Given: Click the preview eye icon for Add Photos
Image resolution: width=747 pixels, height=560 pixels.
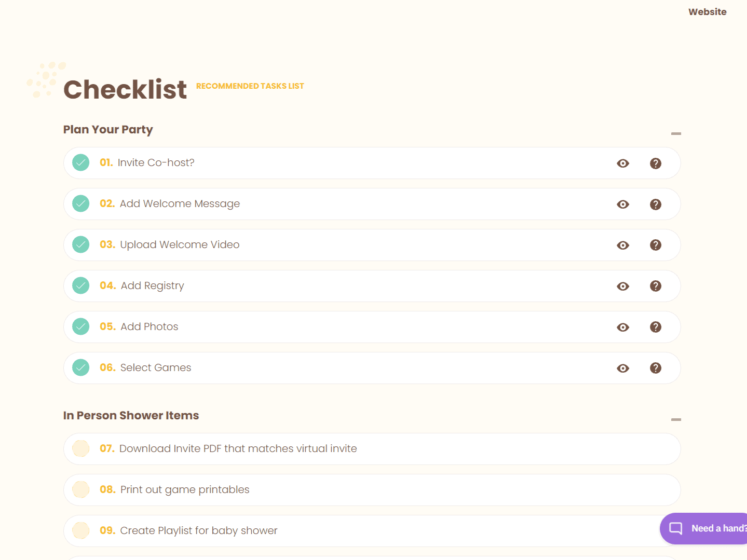Looking at the screenshot, I should coord(623,327).
